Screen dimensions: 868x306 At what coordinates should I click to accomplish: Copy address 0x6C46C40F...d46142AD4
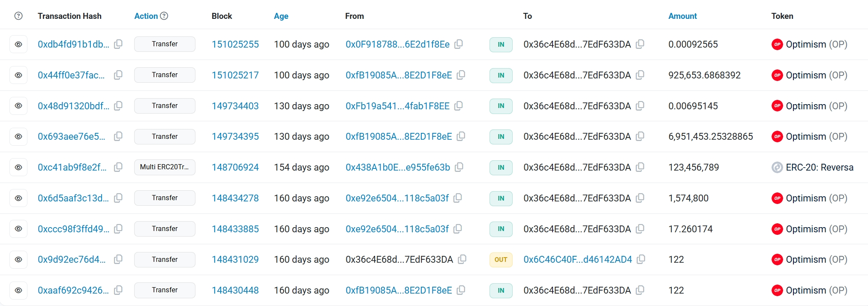[641, 259]
